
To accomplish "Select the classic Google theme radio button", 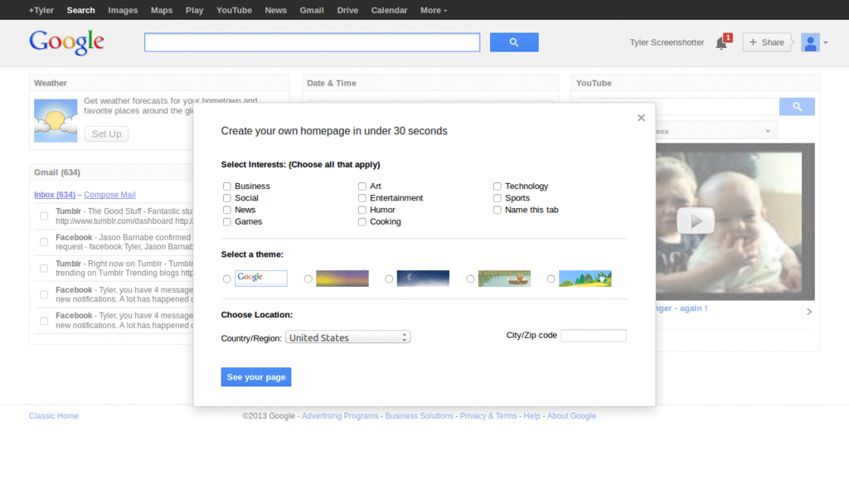I will [x=226, y=279].
